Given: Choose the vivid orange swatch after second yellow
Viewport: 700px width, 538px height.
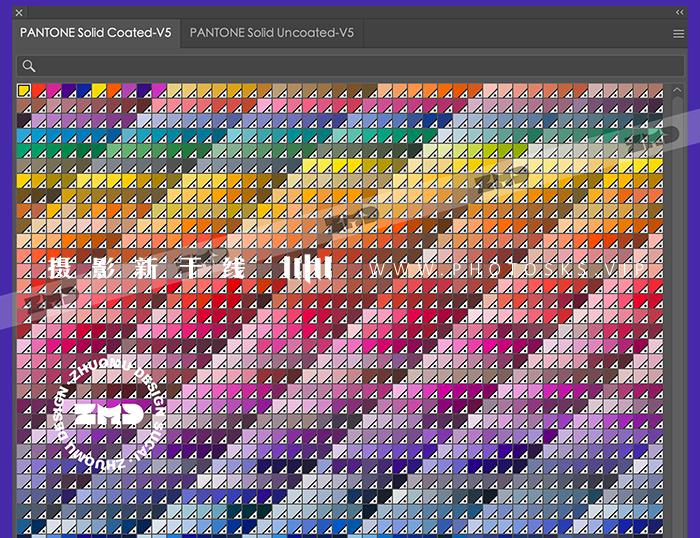Looking at the screenshot, I should pos(114,91).
